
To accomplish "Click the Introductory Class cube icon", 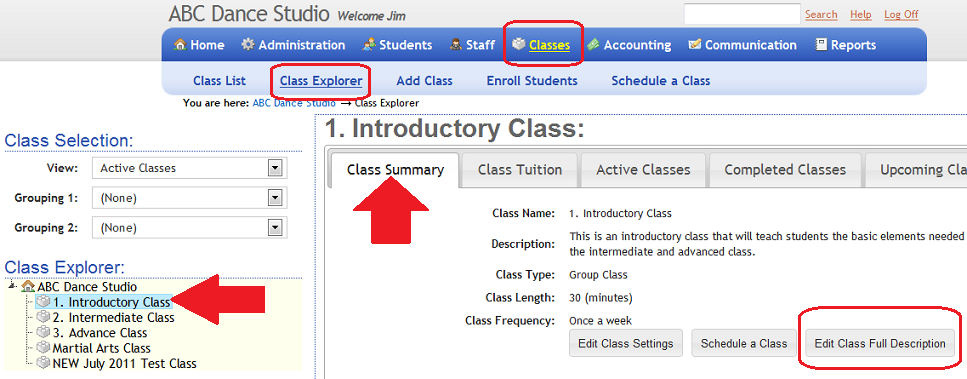I will pos(43,302).
